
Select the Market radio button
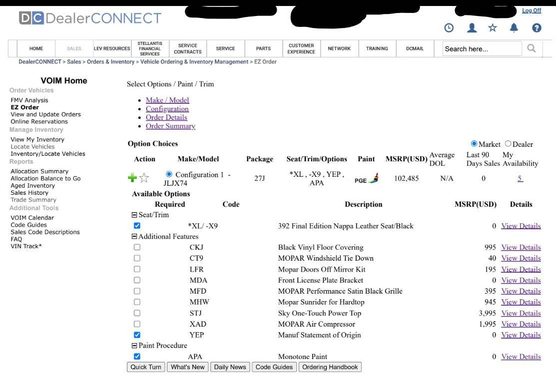click(x=474, y=143)
